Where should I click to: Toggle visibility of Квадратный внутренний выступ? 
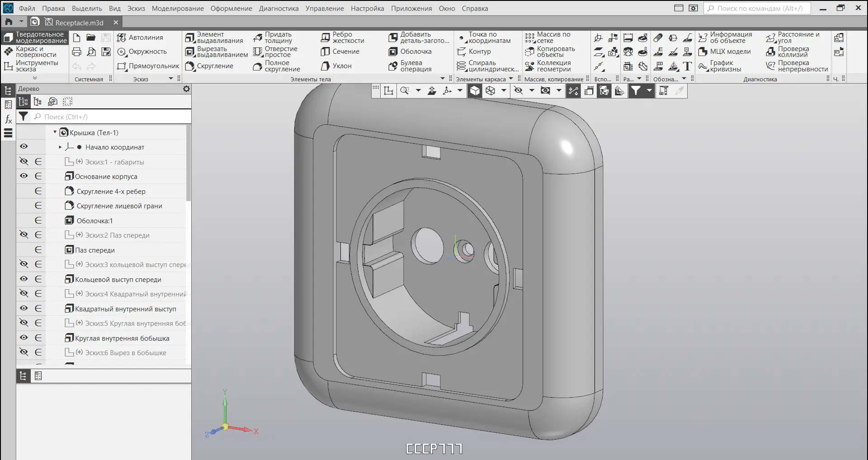[x=24, y=308]
